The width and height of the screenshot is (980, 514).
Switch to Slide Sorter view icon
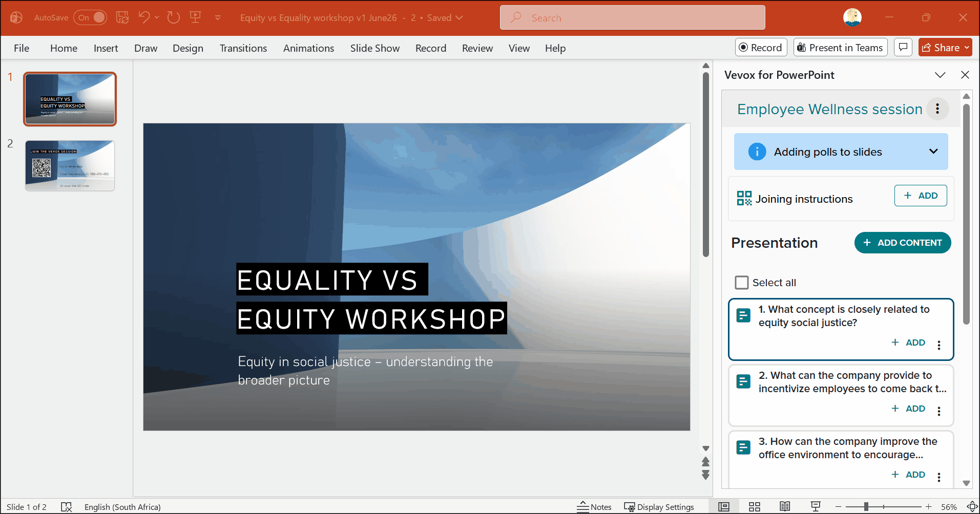(754, 507)
